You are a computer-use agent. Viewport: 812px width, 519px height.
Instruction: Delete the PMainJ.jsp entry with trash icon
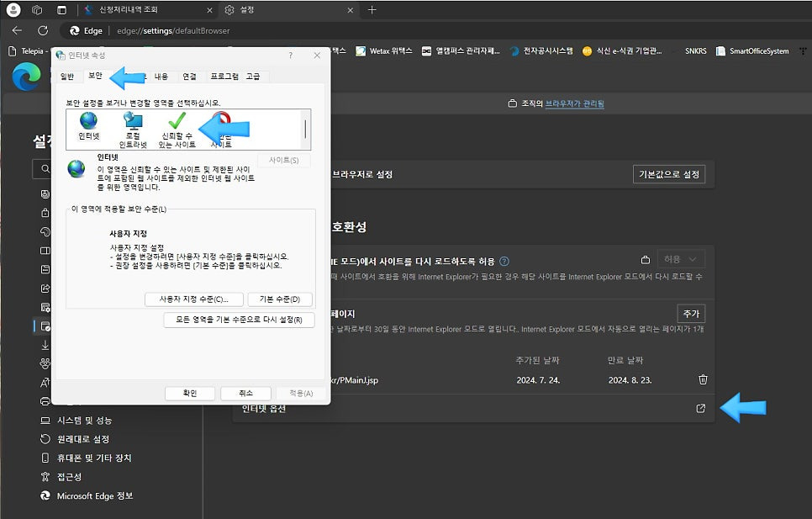click(703, 379)
